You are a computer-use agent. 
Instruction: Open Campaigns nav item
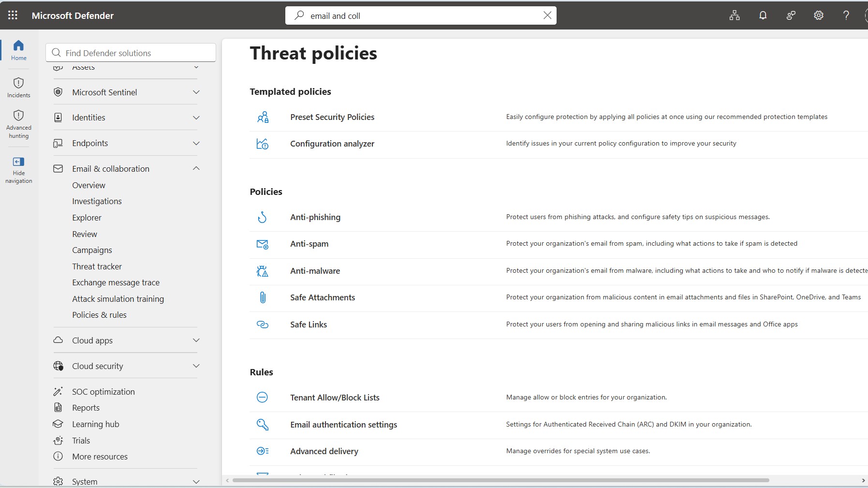point(92,250)
